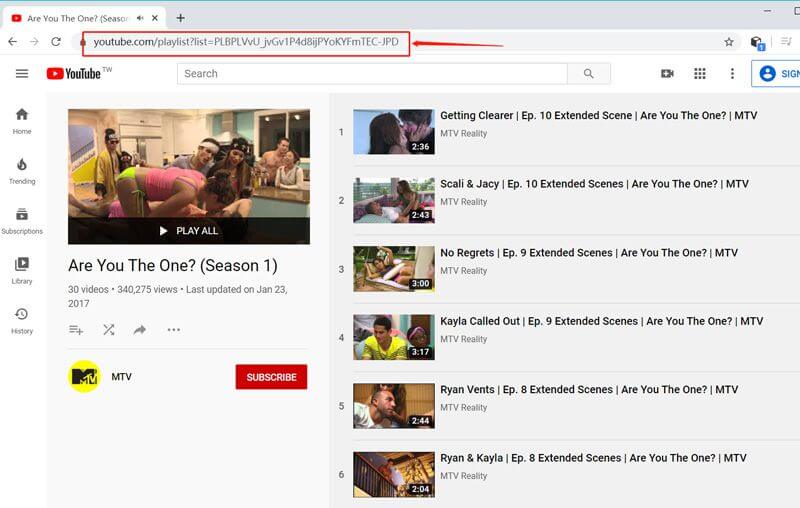Open the three-dot settings menu in header
800x508 pixels.
pos(732,73)
